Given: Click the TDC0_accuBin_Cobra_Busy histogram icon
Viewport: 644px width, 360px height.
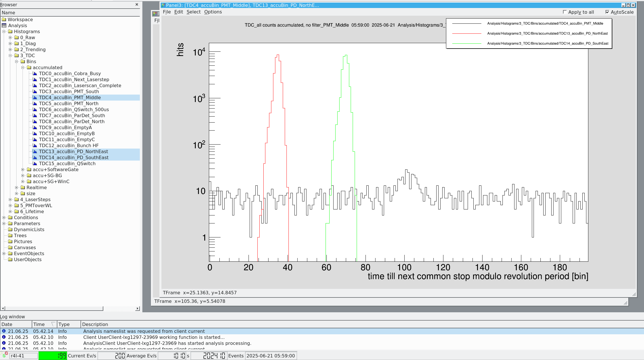Looking at the screenshot, I should click(35, 73).
